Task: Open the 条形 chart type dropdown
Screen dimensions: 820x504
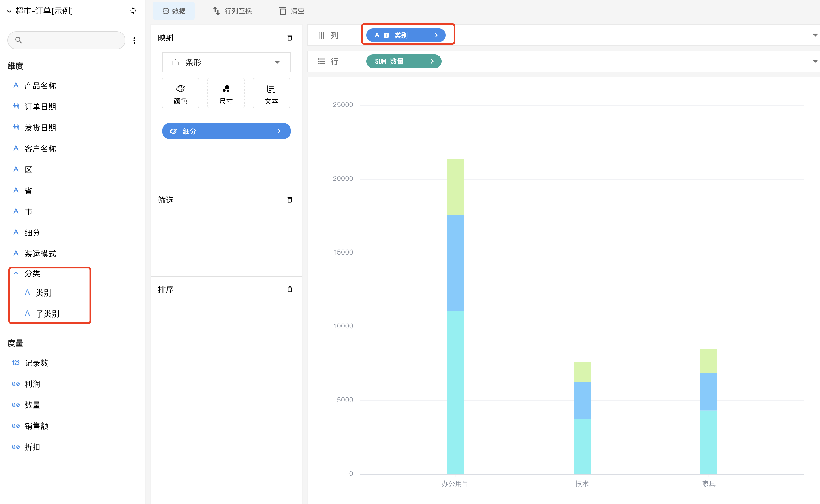Action: [x=226, y=62]
